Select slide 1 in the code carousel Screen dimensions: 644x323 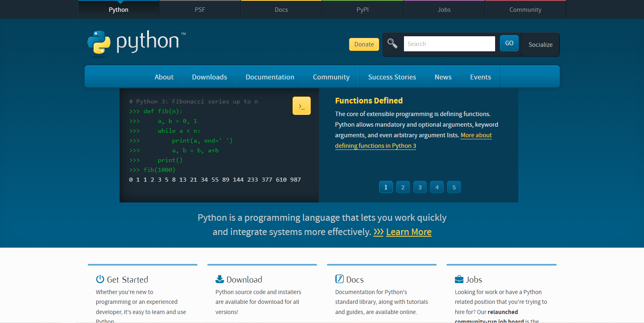386,187
